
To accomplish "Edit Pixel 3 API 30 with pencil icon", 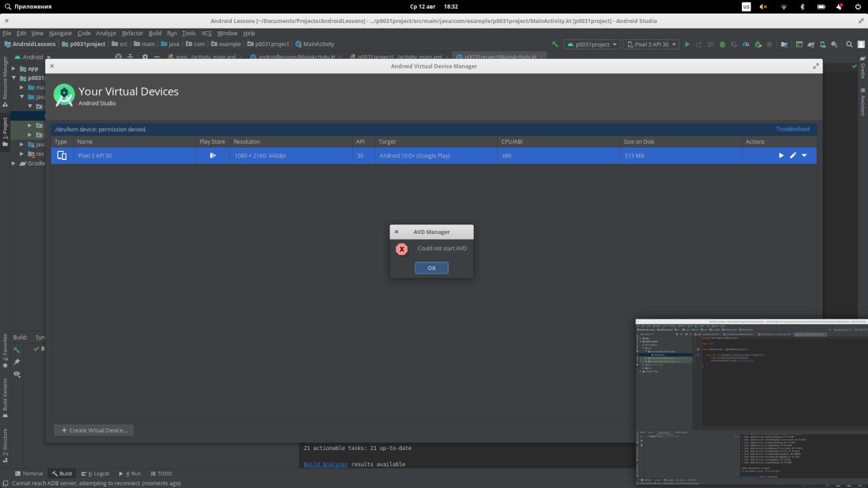I will point(793,155).
